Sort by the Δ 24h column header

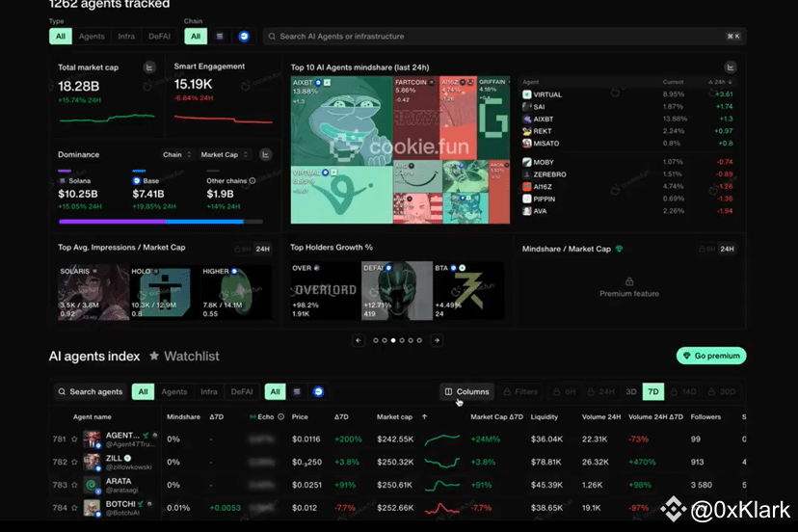pyautogui.click(x=720, y=82)
